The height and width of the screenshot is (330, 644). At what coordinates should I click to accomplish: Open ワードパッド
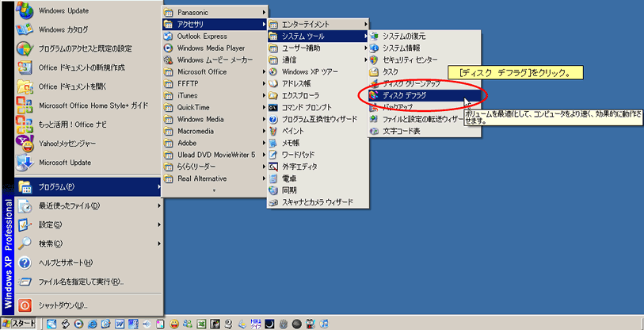318,155
